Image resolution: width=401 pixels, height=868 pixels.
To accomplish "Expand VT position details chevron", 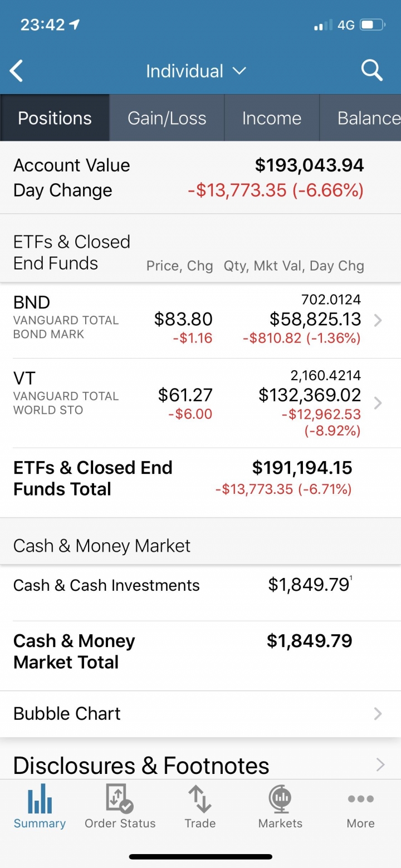I will click(x=378, y=403).
